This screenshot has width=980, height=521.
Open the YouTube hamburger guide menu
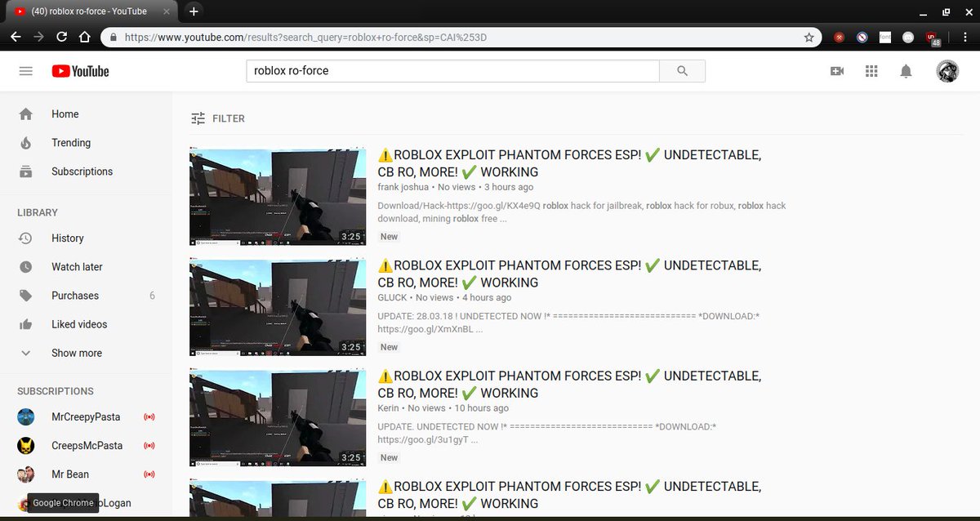(25, 71)
